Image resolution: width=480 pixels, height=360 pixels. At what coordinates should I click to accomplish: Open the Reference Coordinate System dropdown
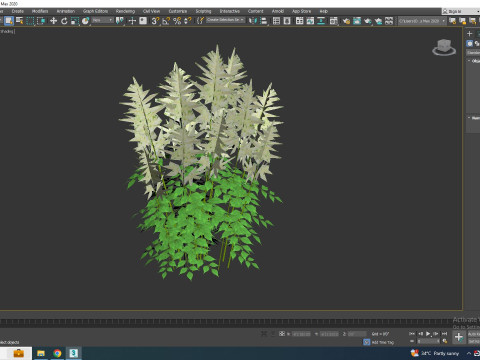tap(102, 20)
